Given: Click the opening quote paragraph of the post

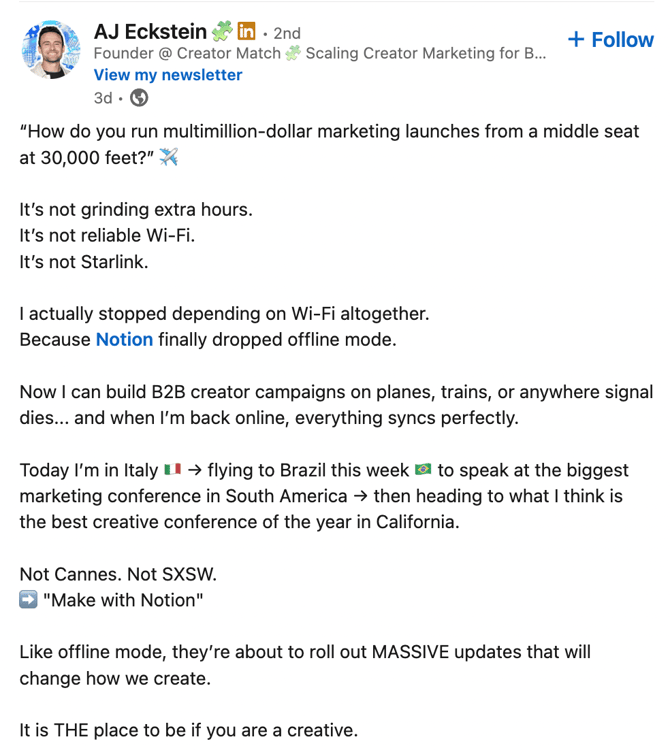Looking at the screenshot, I should [329, 144].
